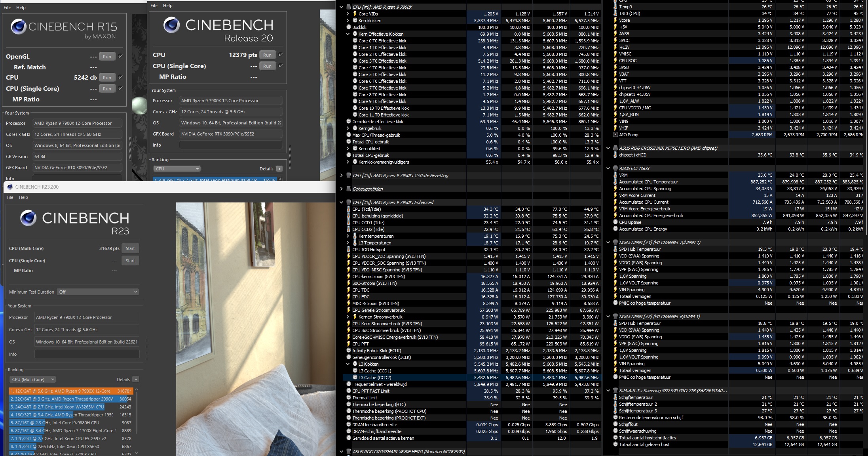Click lightning icon beside CPU TDC

349,290
